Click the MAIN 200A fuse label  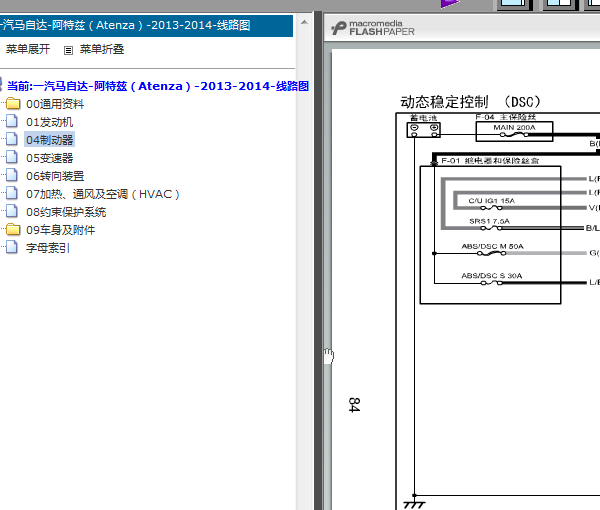coord(514,127)
